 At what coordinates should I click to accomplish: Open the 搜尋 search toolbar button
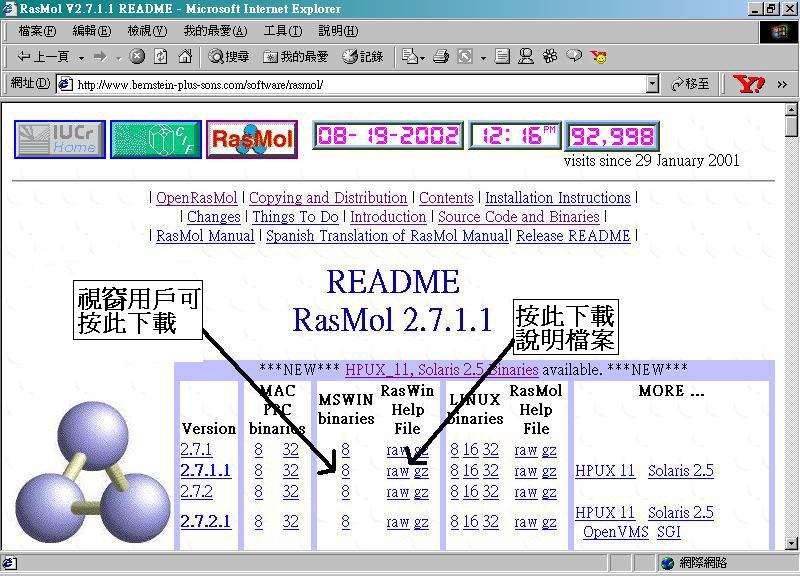click(229, 57)
